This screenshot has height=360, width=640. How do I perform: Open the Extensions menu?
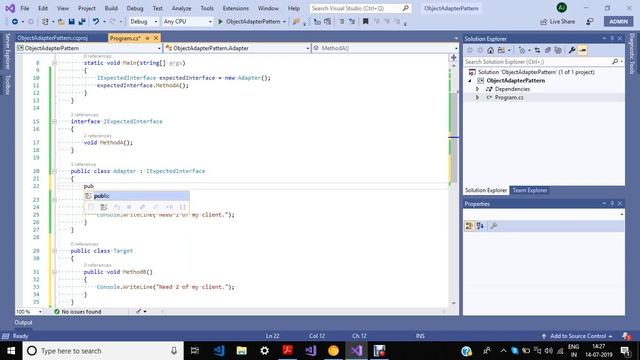pos(236,8)
